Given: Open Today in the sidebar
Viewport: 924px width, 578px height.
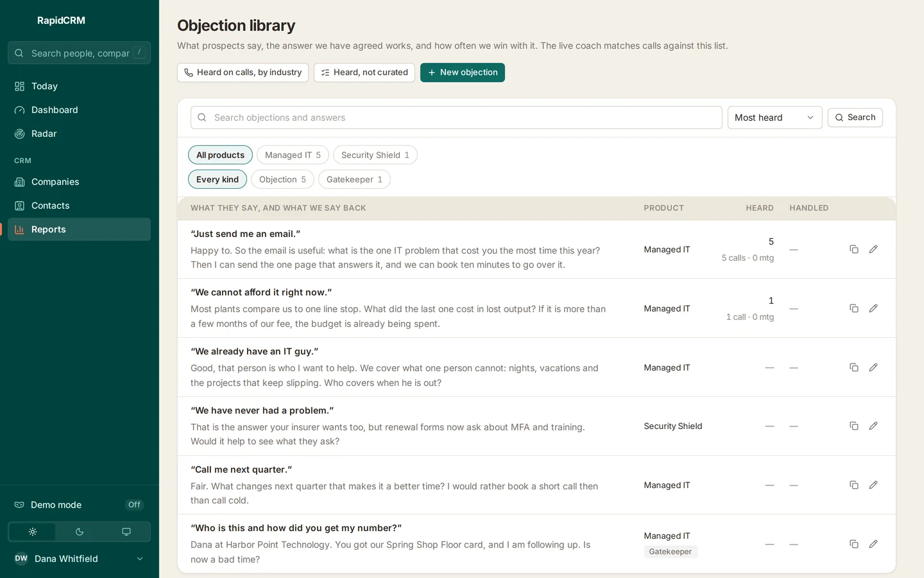Looking at the screenshot, I should tap(80, 86).
